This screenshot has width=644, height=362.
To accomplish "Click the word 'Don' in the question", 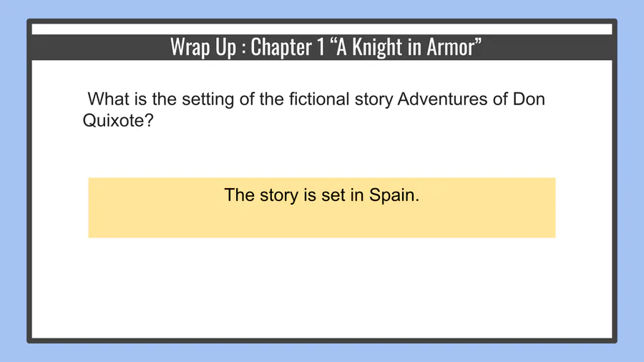I will pyautogui.click(x=530, y=99).
